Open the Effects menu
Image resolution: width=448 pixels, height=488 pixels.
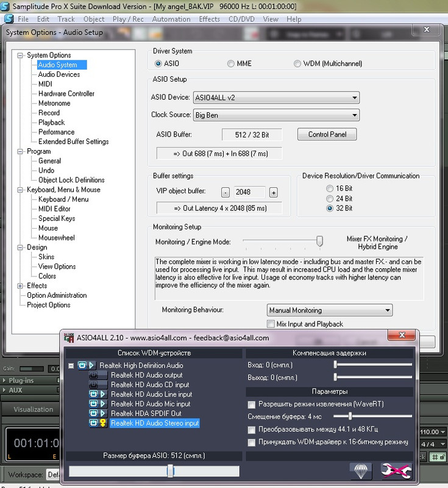[209, 19]
